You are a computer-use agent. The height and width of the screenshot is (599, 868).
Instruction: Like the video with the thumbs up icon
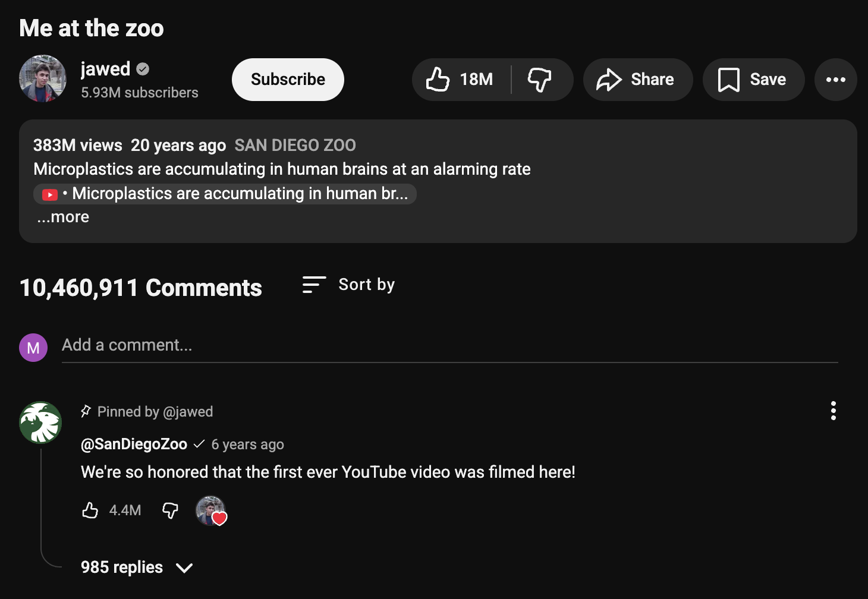[x=438, y=79]
